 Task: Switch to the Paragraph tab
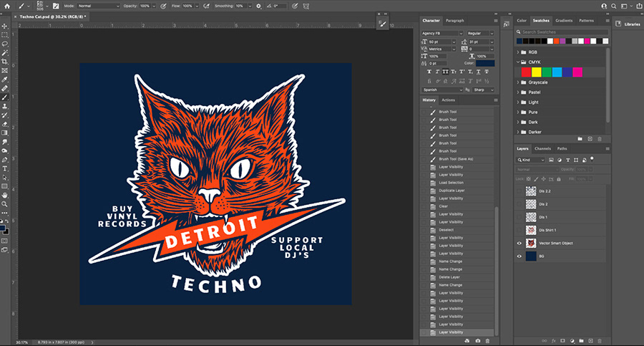[454, 21]
